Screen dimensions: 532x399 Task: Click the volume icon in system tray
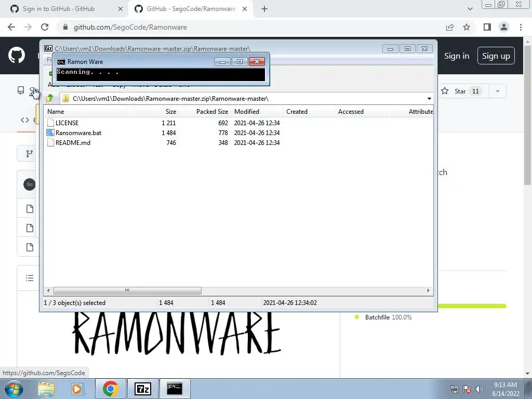tap(480, 389)
